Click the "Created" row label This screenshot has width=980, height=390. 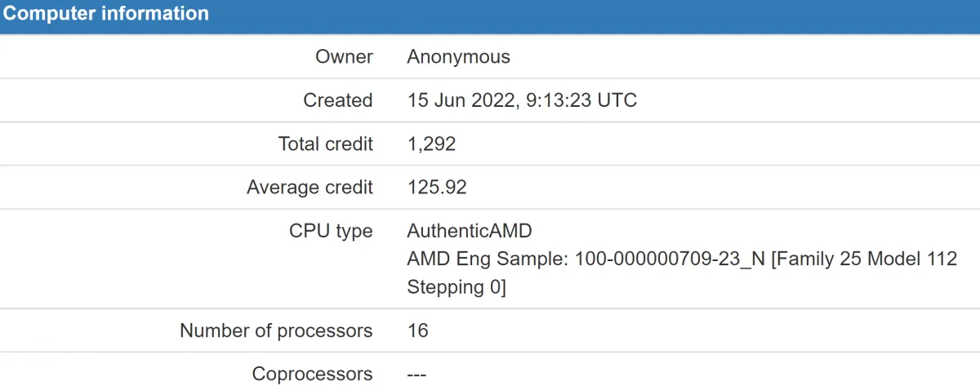tap(337, 100)
